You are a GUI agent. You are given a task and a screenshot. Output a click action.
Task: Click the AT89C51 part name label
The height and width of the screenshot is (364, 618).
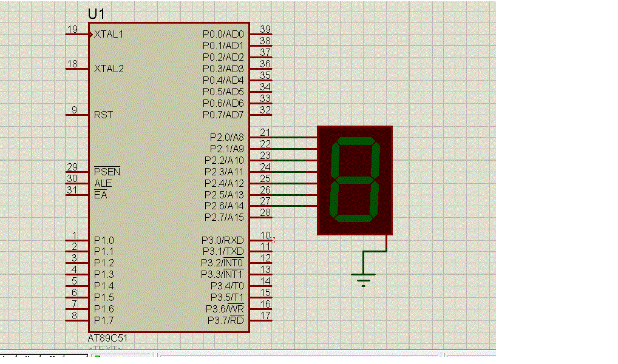click(107, 338)
